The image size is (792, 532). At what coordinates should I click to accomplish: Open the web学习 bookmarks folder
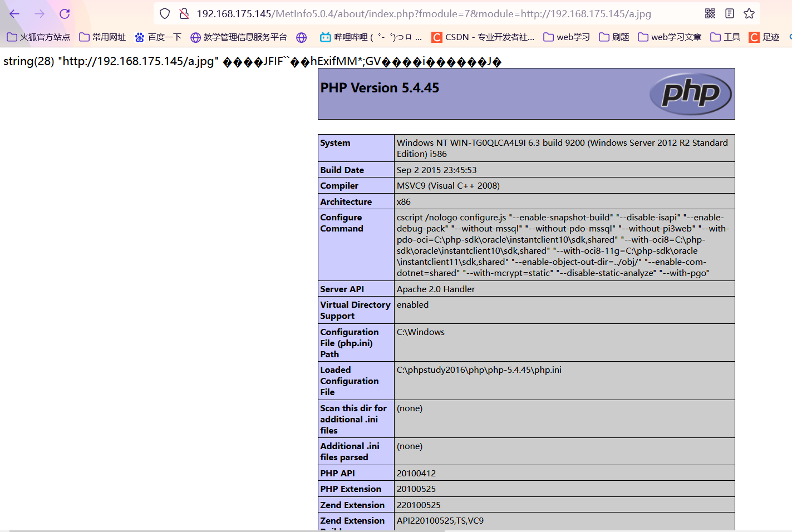pos(566,37)
